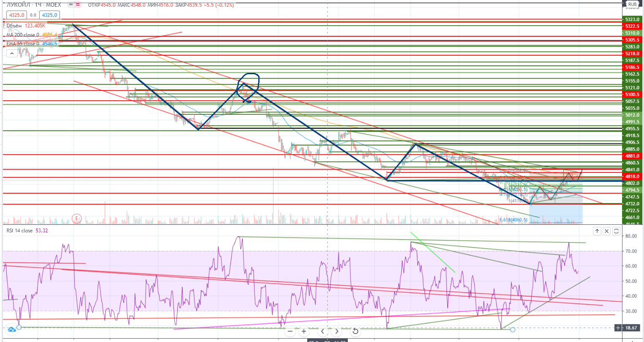Select the EMA 55 close indicator legend
Screen dimensions: 644x342
point(22,43)
